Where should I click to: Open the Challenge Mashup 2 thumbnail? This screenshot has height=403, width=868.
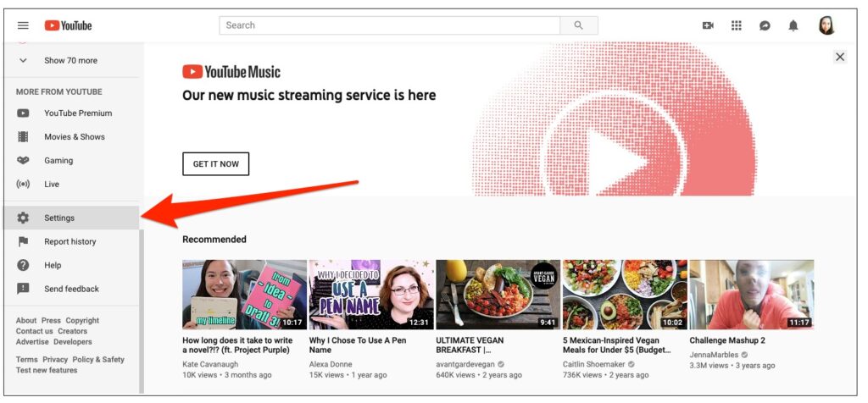pyautogui.click(x=752, y=295)
